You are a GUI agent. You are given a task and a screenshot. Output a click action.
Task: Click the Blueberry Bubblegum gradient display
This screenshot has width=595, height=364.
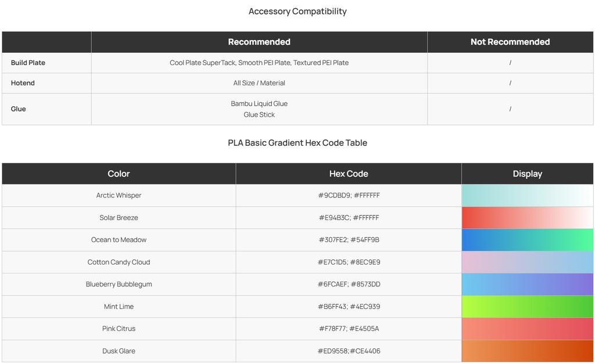pos(527,284)
